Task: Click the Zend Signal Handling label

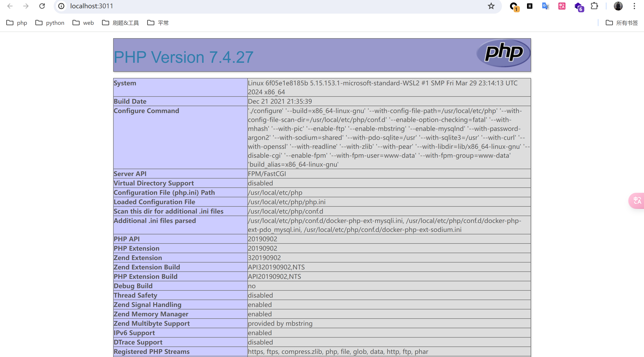Action: pyautogui.click(x=147, y=305)
